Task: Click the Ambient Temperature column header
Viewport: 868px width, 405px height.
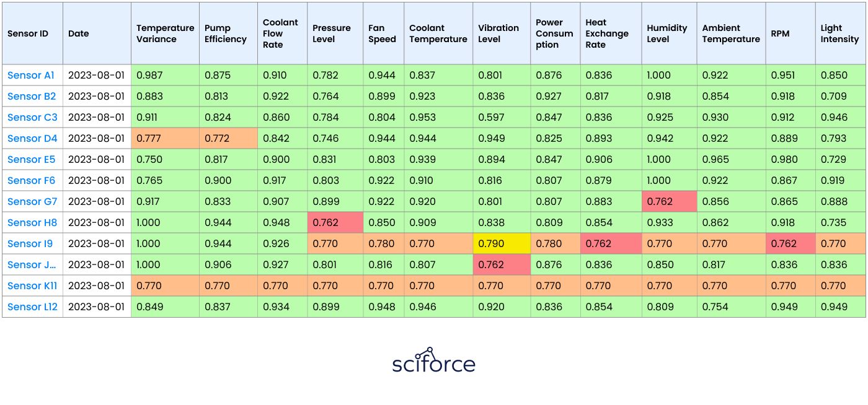Action: (x=731, y=33)
